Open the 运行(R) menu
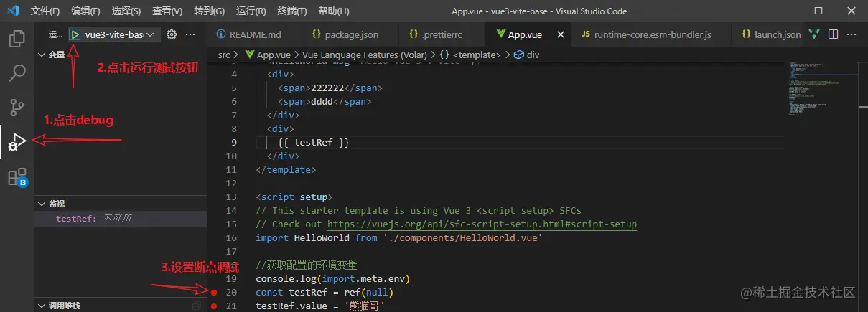This screenshot has width=868, height=312. pos(251,11)
